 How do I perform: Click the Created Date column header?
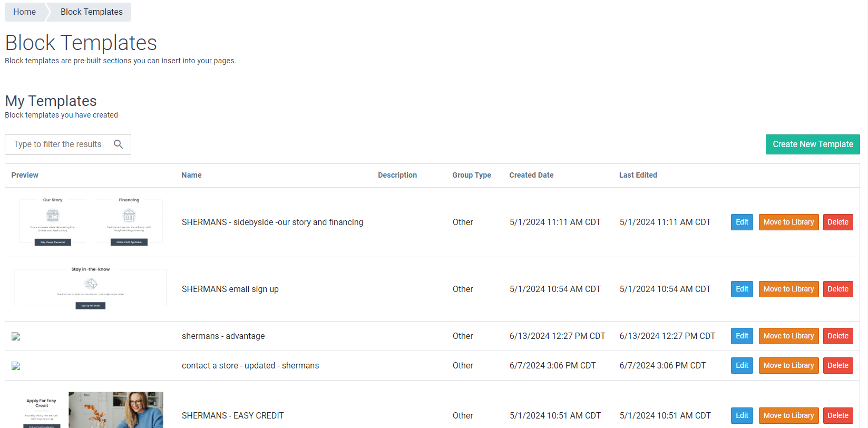(x=531, y=175)
